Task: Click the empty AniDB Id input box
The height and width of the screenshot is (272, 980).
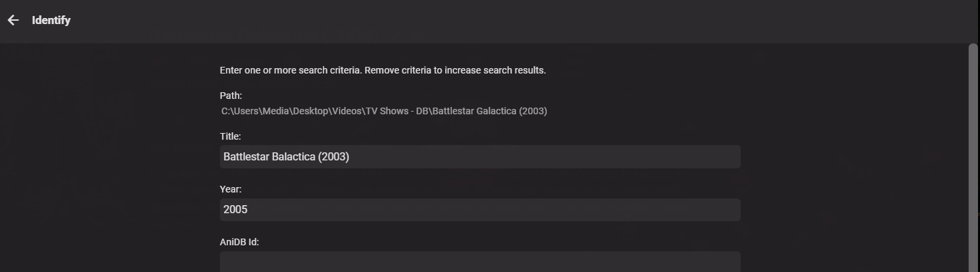Action: coord(480,261)
